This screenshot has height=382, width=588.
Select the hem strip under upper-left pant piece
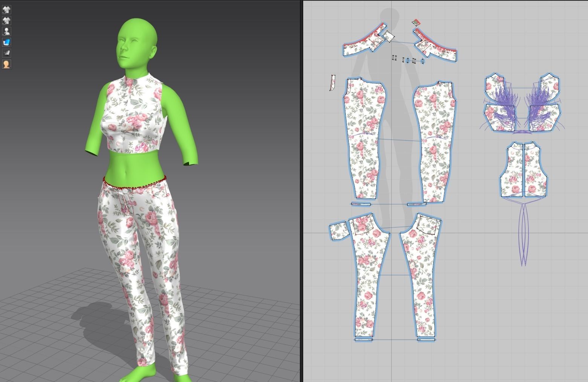pos(361,204)
